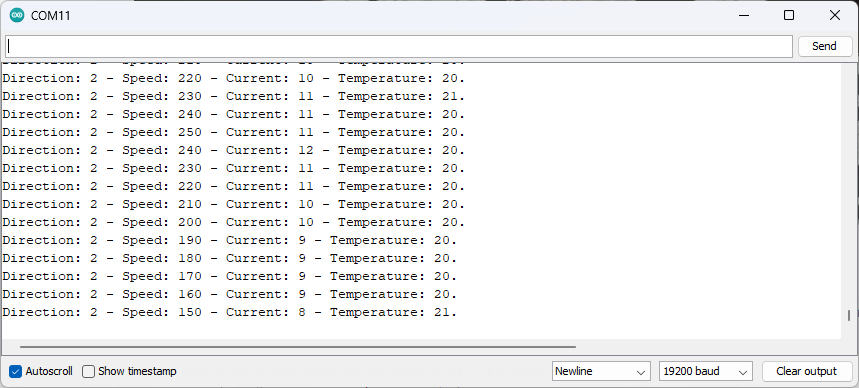
Task: Click the Send button
Action: pyautogui.click(x=824, y=46)
